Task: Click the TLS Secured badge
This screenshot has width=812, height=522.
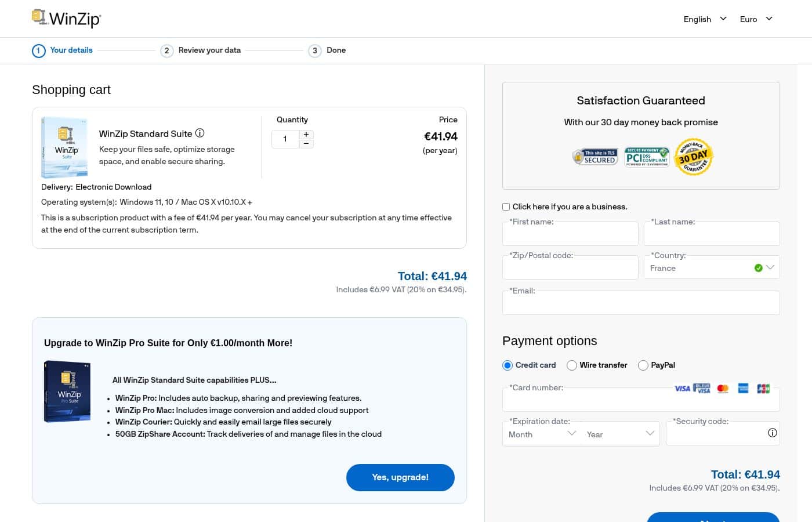Action: 594,157
